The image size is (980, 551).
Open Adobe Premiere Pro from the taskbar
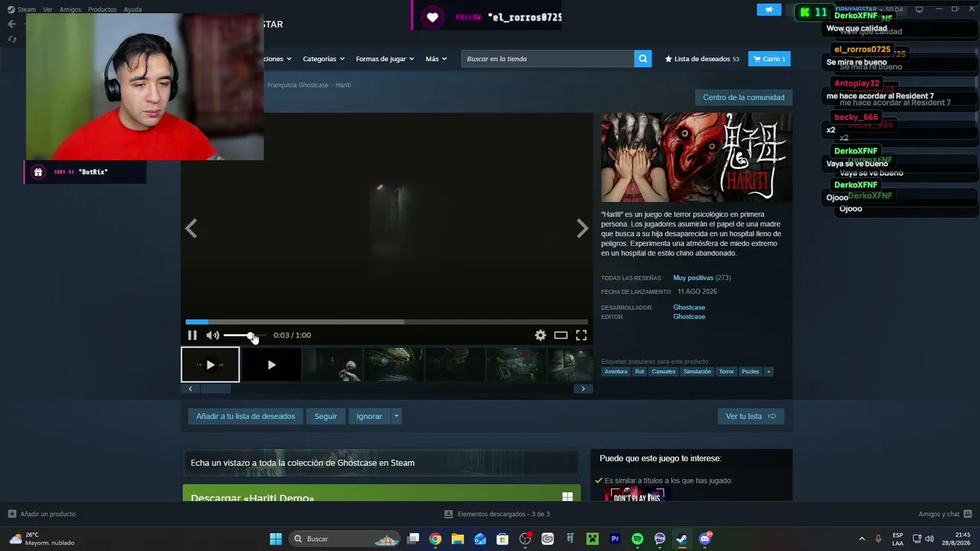(x=615, y=539)
